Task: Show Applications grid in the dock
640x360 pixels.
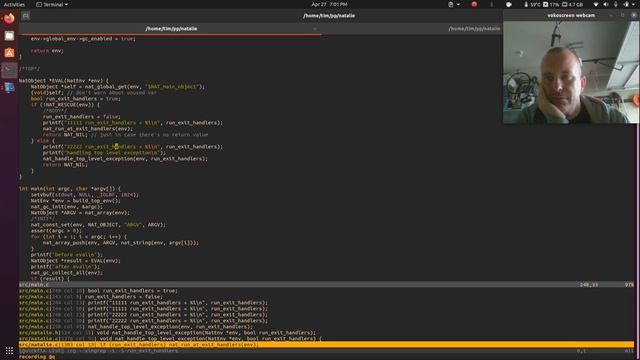Action: point(9,350)
